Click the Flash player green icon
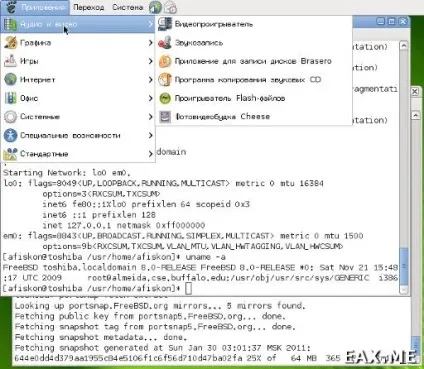424x369 pixels. point(165,98)
